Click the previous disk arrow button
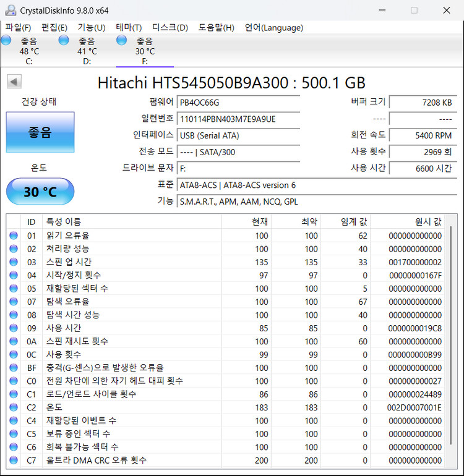The height and width of the screenshot is (476, 464). (14, 82)
